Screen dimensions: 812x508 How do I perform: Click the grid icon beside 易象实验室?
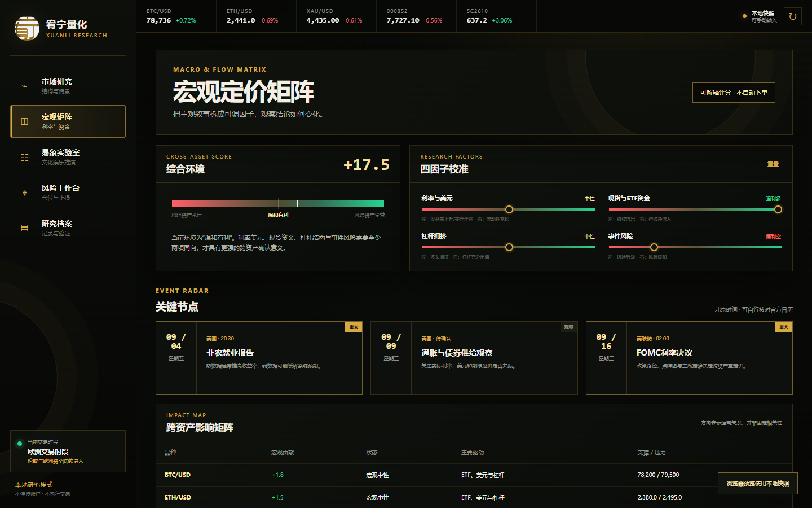tap(24, 157)
